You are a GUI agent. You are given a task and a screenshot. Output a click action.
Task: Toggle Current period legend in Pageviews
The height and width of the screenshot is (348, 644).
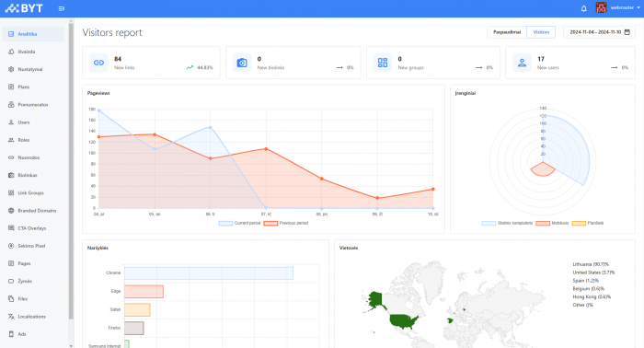[x=240, y=223]
